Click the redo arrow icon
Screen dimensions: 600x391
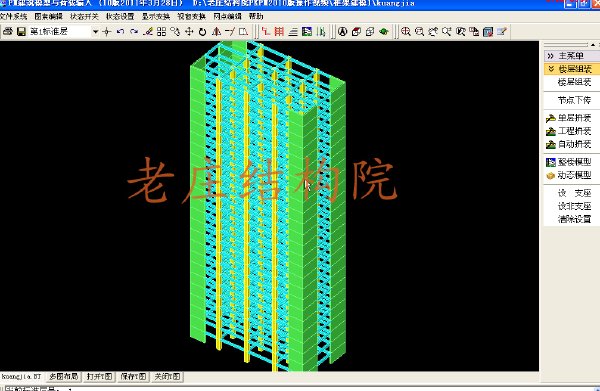click(x=134, y=31)
